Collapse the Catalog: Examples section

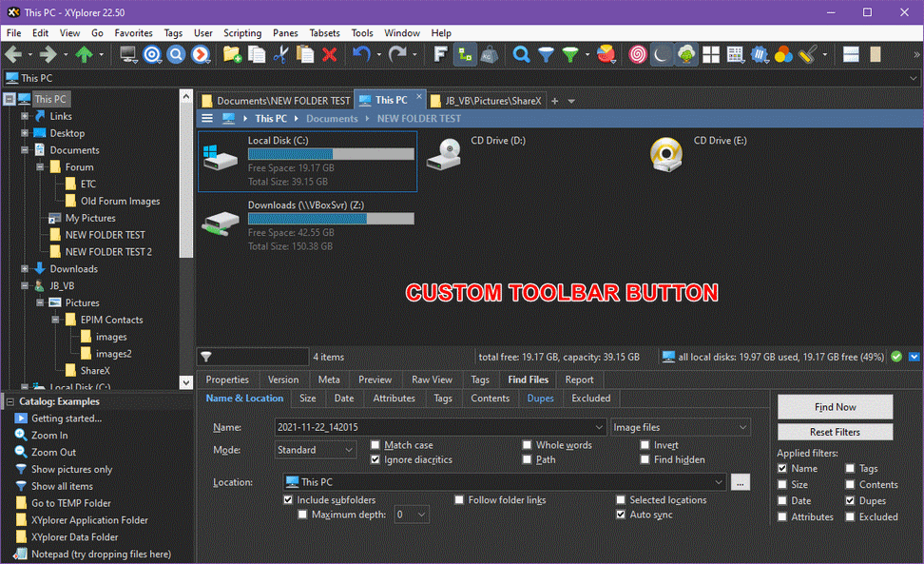(x=10, y=402)
